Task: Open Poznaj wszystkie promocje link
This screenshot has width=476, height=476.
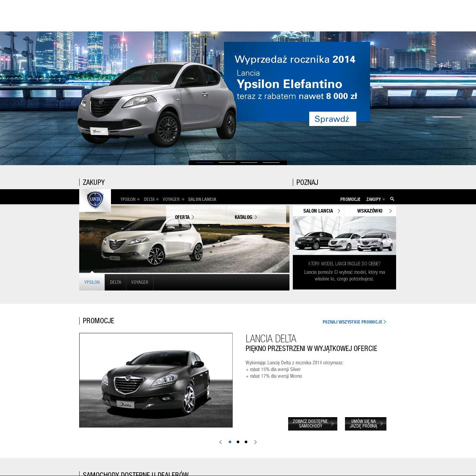Action: coord(354,322)
